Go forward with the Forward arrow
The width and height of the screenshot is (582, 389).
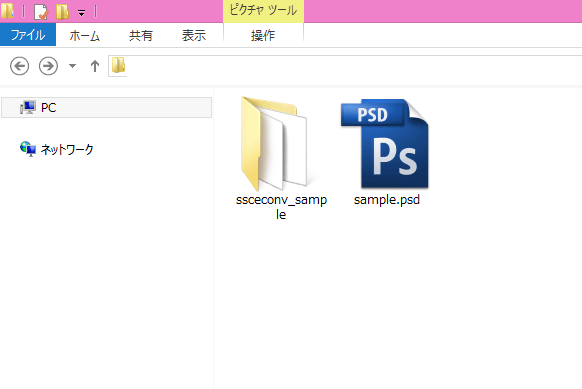tap(48, 66)
